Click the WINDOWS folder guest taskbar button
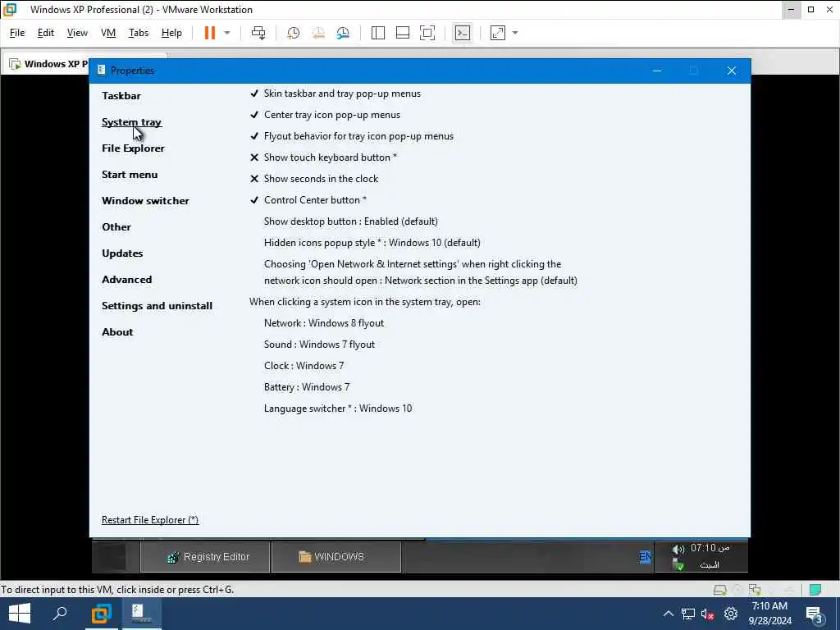 (336, 557)
